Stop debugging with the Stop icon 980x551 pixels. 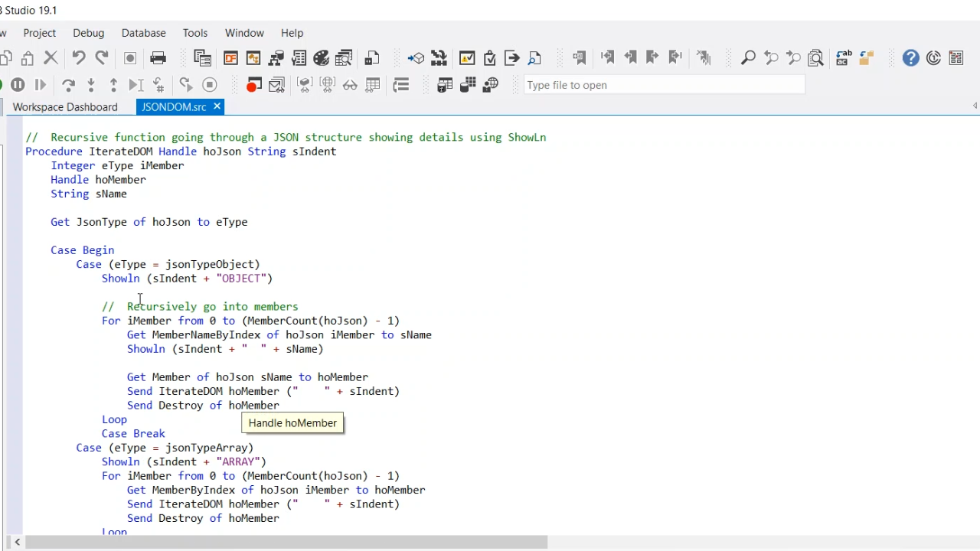[x=210, y=85]
